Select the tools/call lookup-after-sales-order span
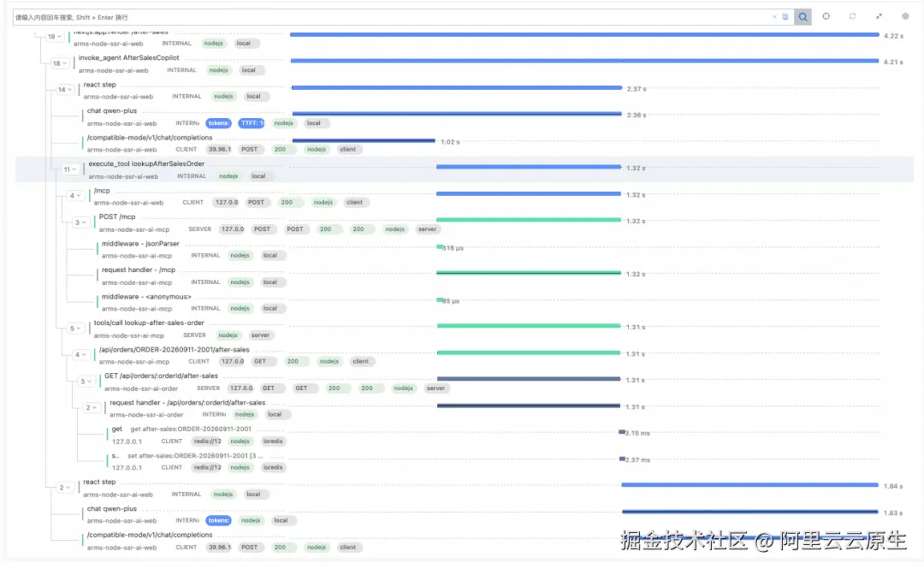924x569 pixels. click(149, 323)
